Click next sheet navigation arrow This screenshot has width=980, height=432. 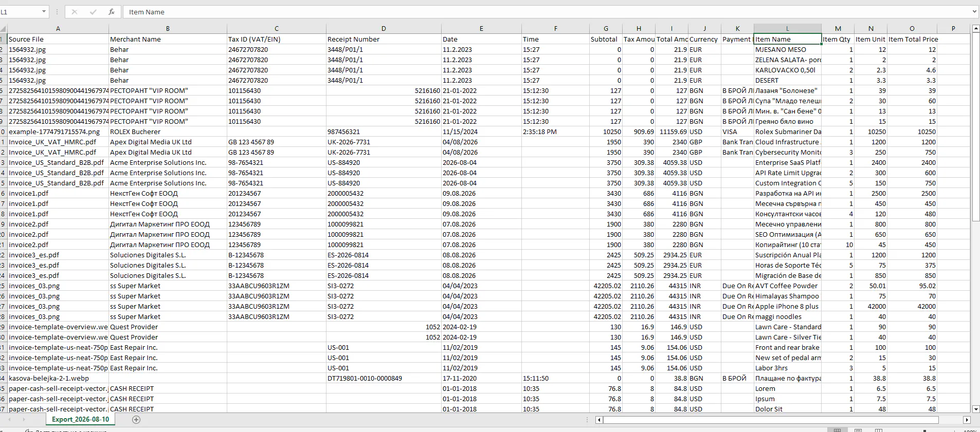tap(24, 420)
